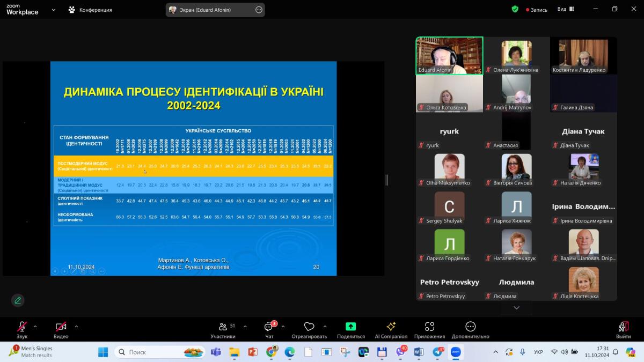The image size is (644, 362).
Task: Select Ольга Котовська's video tile
Action: pyautogui.click(x=449, y=93)
